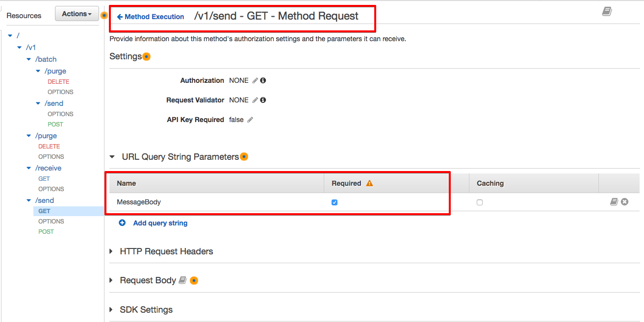Screen dimensions: 644x322
Task: Select DELETE method under /batch/purge
Action: 58,82
